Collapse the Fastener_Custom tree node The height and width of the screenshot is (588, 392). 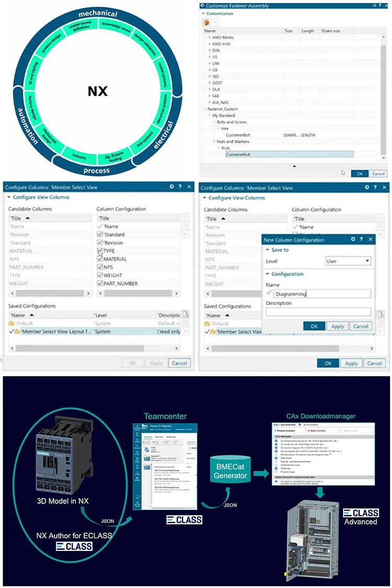205,109
